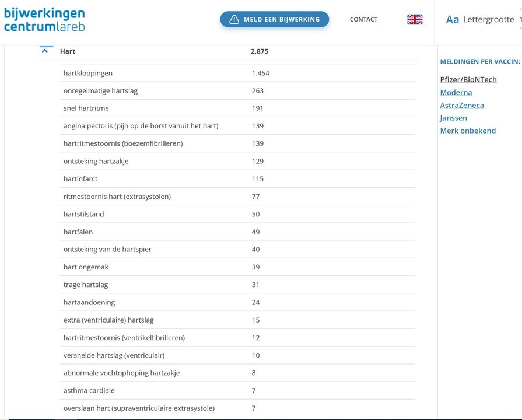
Task: Open the Pfizer/BioNTech reports link
Action: 468,79
